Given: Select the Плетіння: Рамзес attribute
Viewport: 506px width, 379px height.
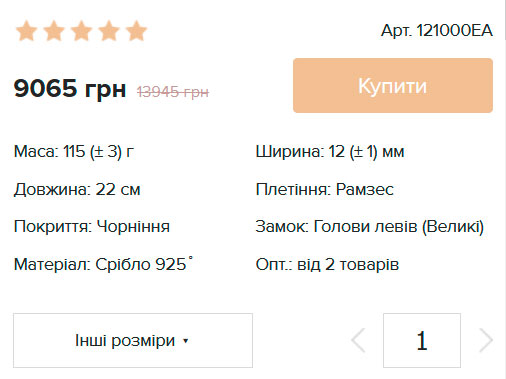Looking at the screenshot, I should pyautogui.click(x=325, y=189).
